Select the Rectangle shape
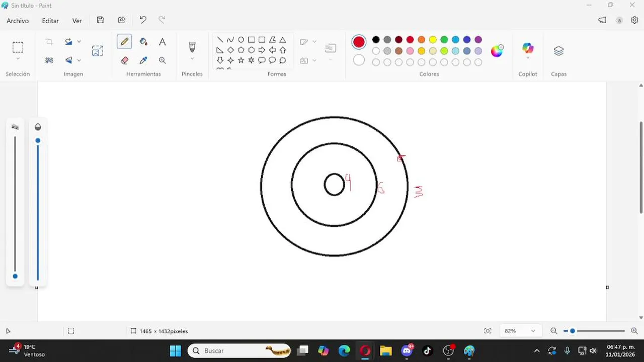The height and width of the screenshot is (362, 644). click(x=252, y=40)
